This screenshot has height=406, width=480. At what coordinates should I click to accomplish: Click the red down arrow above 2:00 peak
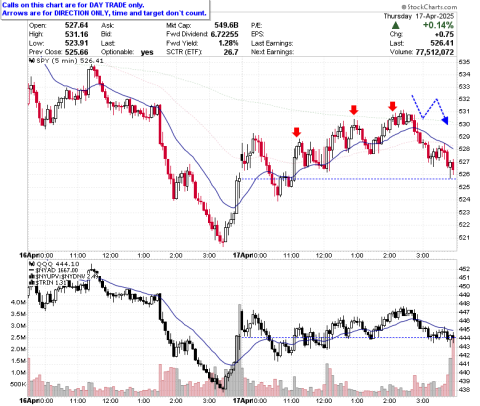(x=393, y=106)
